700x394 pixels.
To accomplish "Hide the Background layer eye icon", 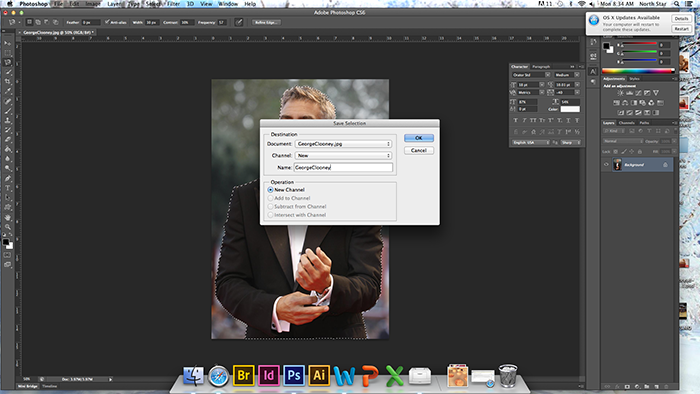I will tap(606, 165).
